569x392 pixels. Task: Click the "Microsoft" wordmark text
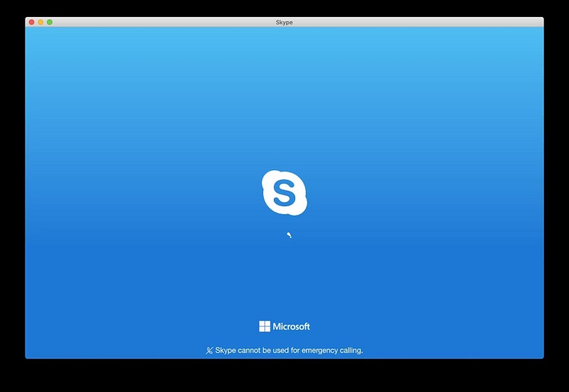[292, 327]
